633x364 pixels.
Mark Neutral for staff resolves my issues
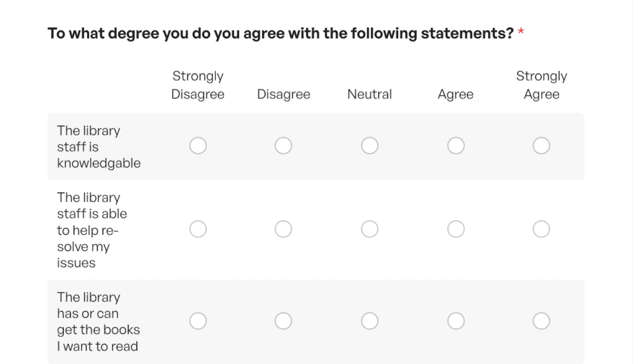click(370, 229)
